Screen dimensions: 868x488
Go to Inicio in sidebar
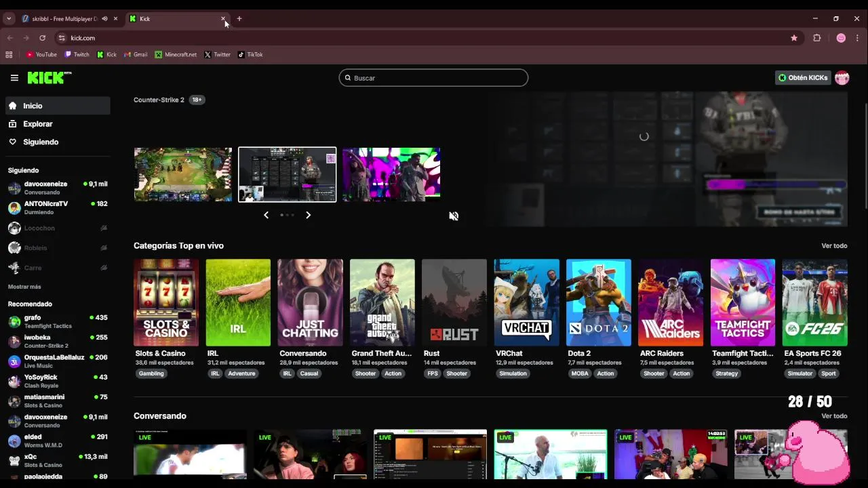(58, 106)
